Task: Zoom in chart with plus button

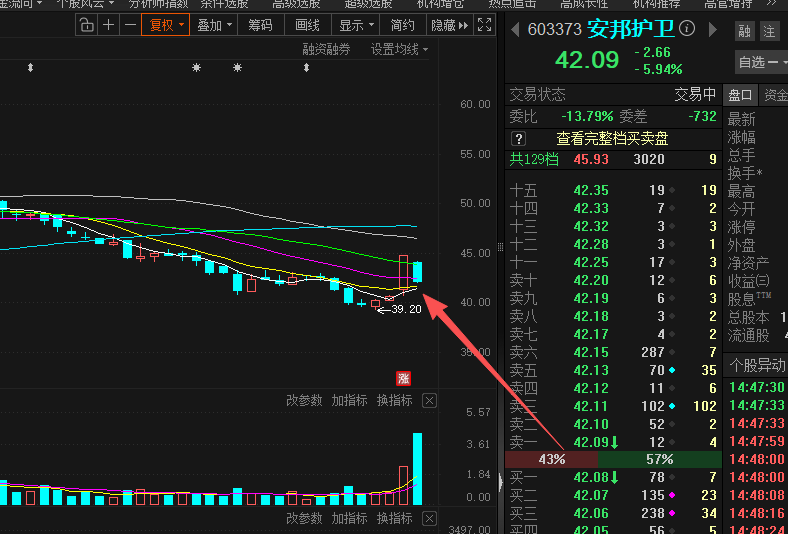Action: click(x=108, y=25)
